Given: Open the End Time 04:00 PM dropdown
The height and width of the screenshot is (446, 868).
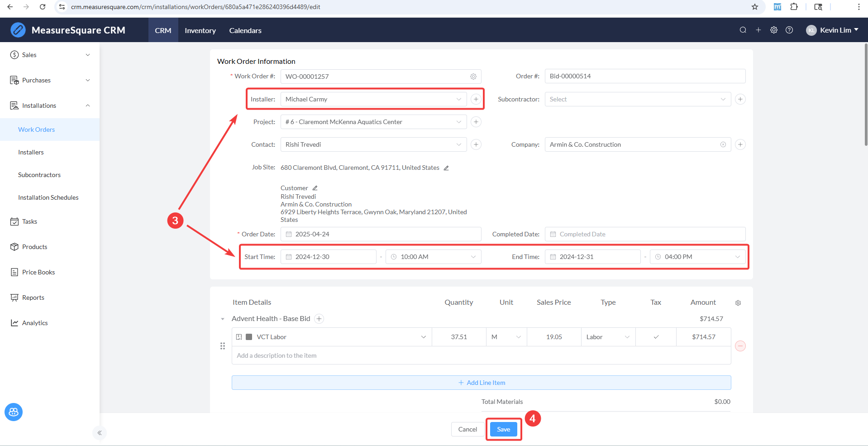Looking at the screenshot, I should tap(698, 257).
